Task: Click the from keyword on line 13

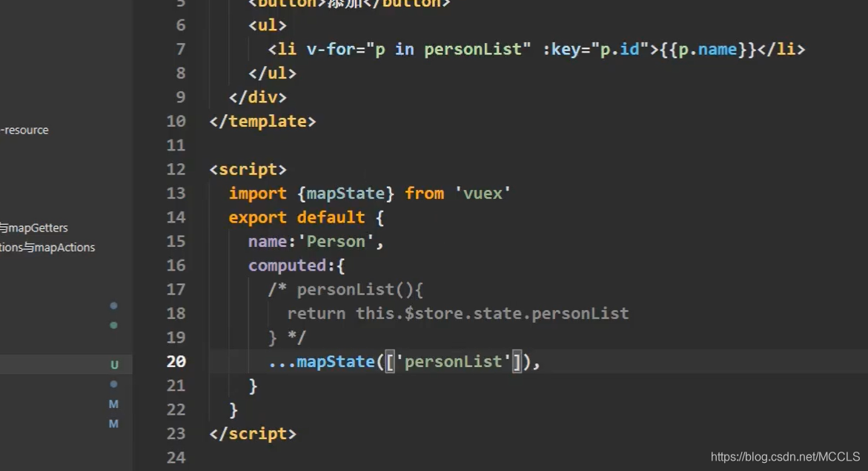Action: (424, 194)
